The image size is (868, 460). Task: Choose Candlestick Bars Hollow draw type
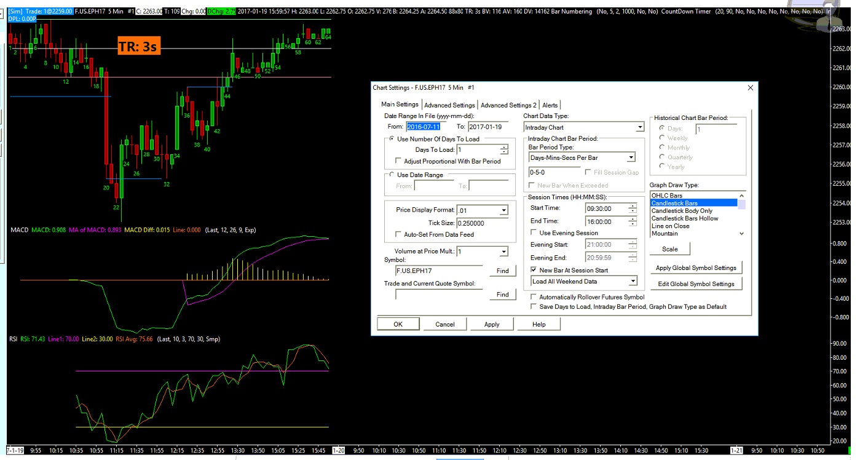[x=694, y=218]
